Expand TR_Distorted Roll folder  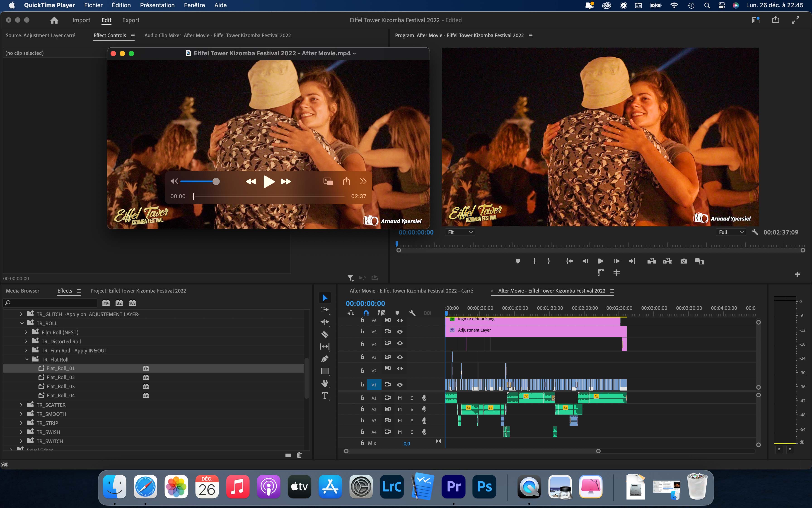tap(26, 341)
